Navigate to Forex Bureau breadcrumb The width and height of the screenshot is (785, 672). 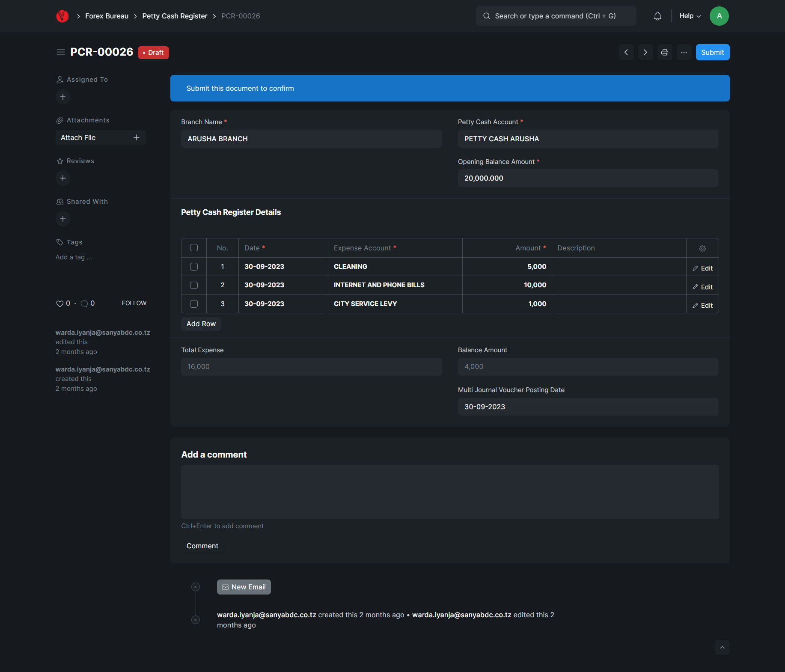point(107,16)
